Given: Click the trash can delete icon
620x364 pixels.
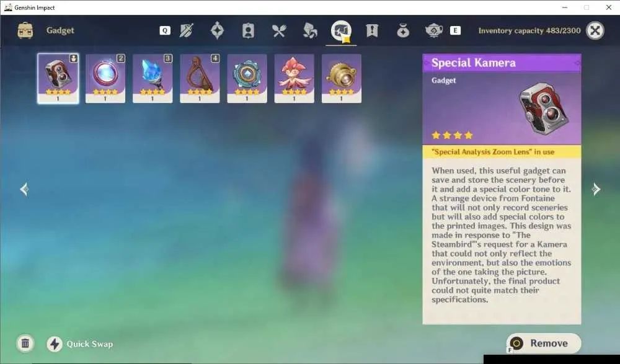Looking at the screenshot, I should point(25,344).
